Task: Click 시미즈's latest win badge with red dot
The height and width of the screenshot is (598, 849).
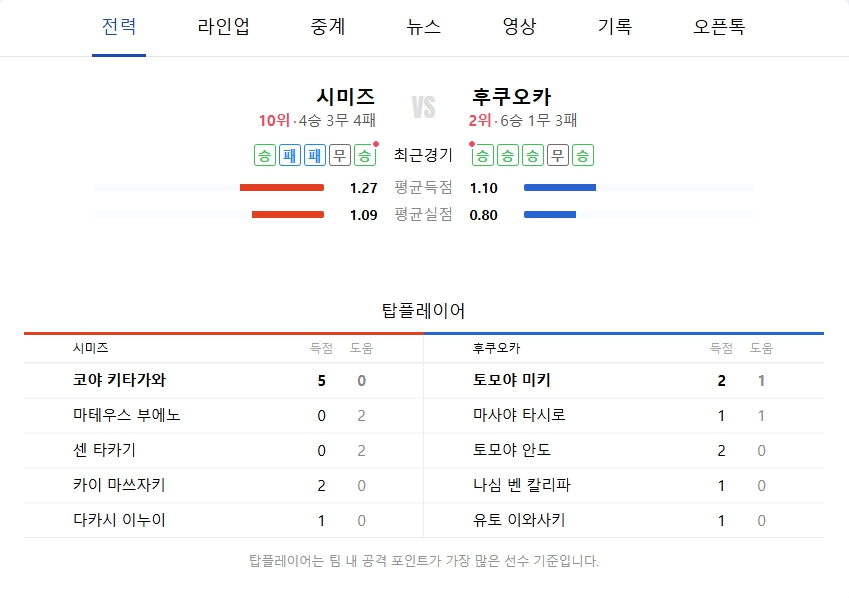Action: pyautogui.click(x=365, y=155)
